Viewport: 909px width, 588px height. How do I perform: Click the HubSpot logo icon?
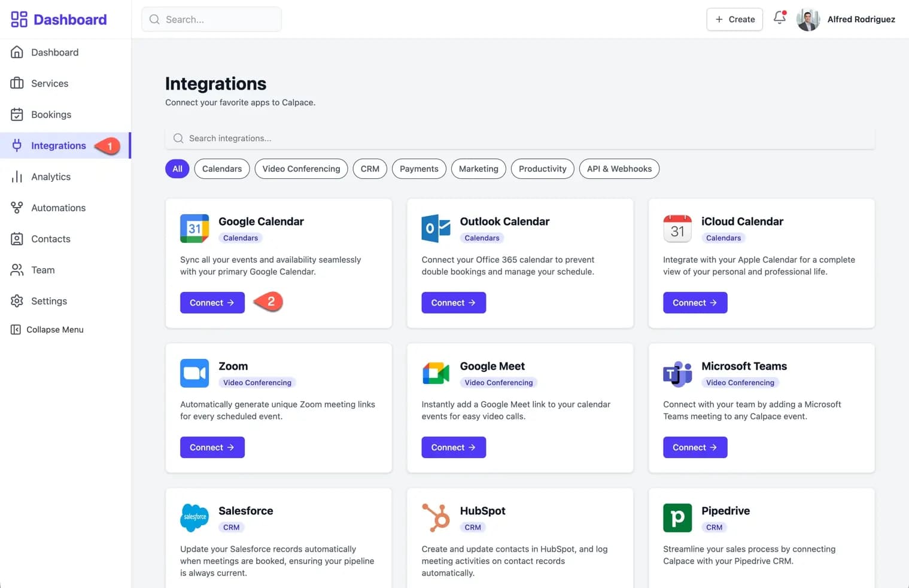(x=436, y=518)
